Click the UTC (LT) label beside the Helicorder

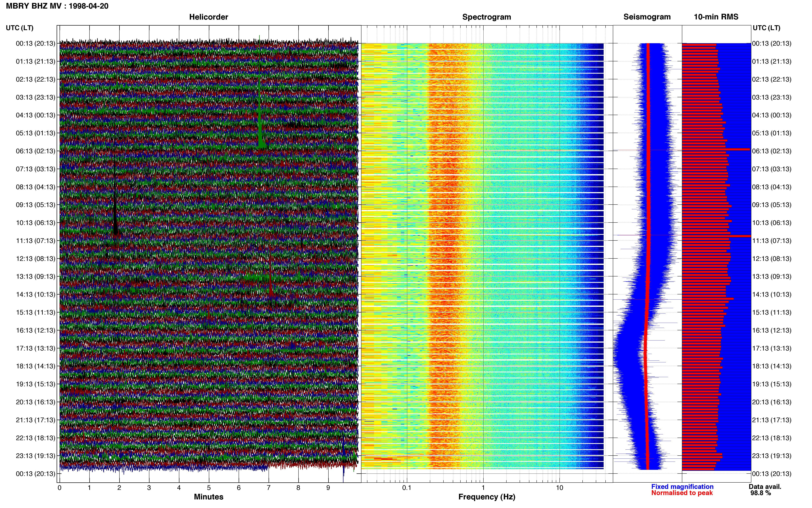coord(19,28)
